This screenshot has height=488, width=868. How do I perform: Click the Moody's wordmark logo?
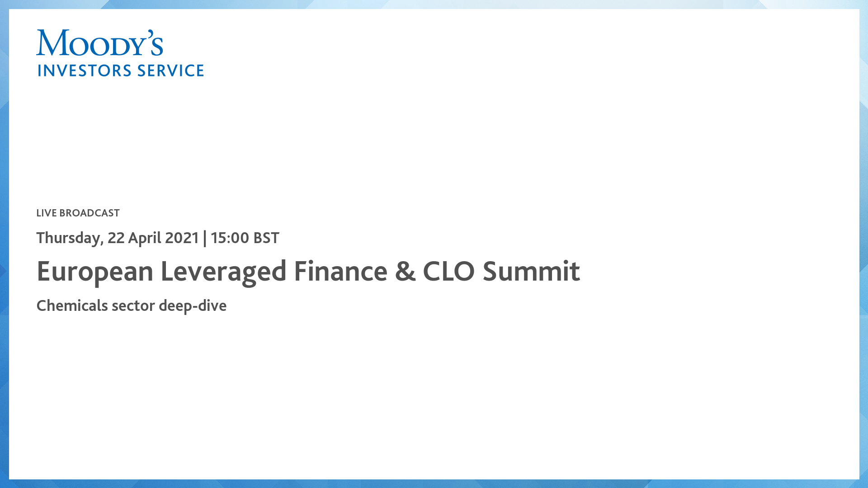click(99, 43)
